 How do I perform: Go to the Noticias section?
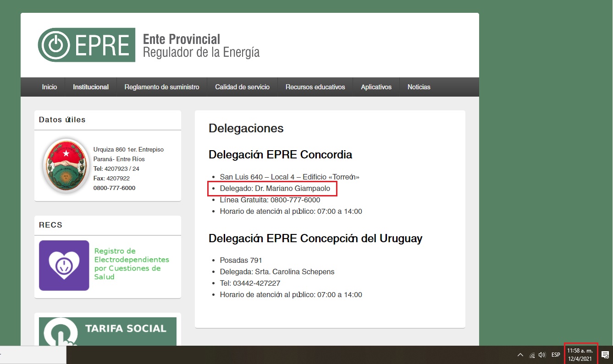click(x=419, y=87)
